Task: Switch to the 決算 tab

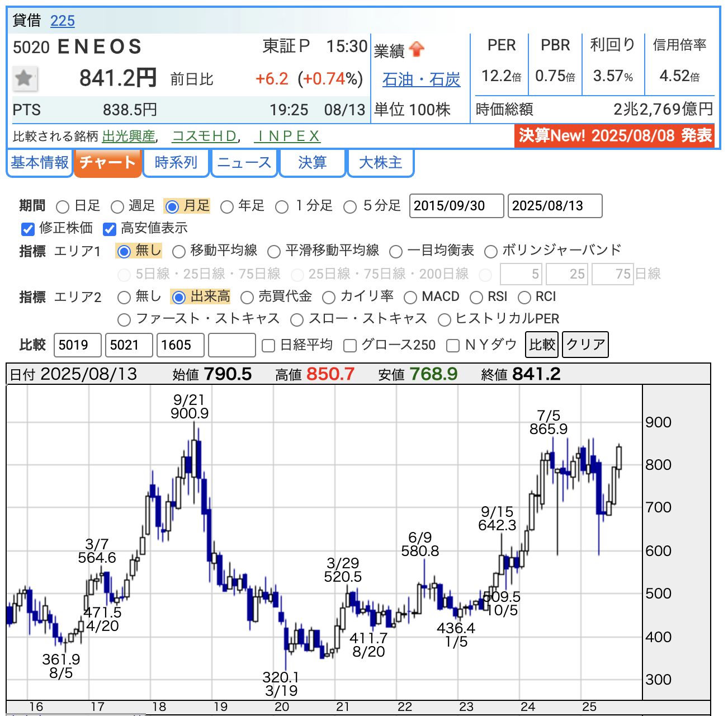Action: tap(313, 163)
